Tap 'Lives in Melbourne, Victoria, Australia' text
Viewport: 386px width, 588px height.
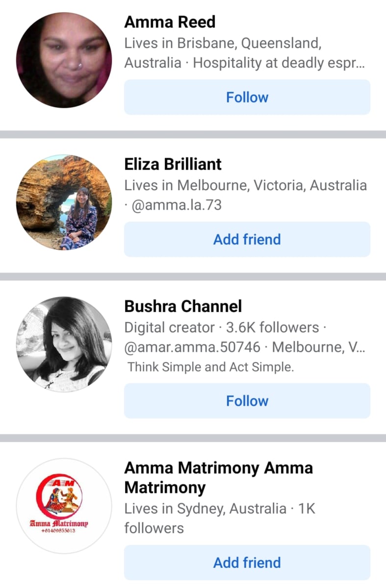(245, 185)
